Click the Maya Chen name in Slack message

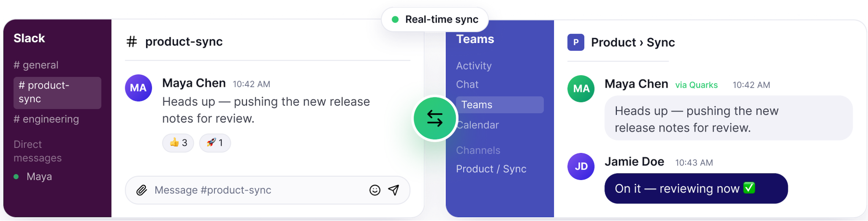(x=194, y=83)
